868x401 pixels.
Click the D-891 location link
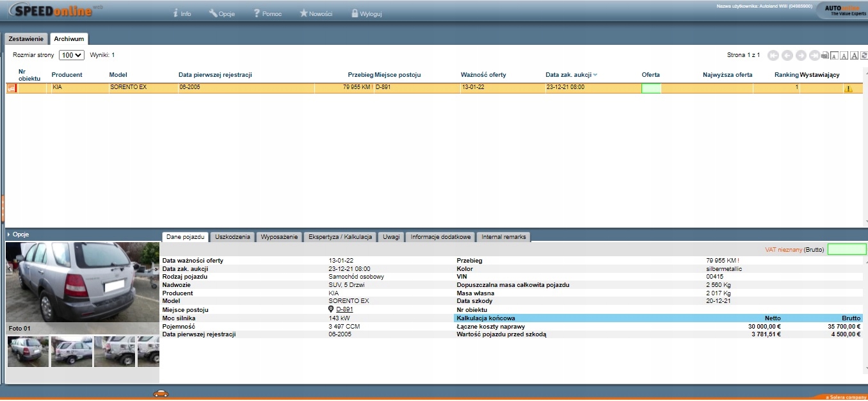[x=344, y=309]
